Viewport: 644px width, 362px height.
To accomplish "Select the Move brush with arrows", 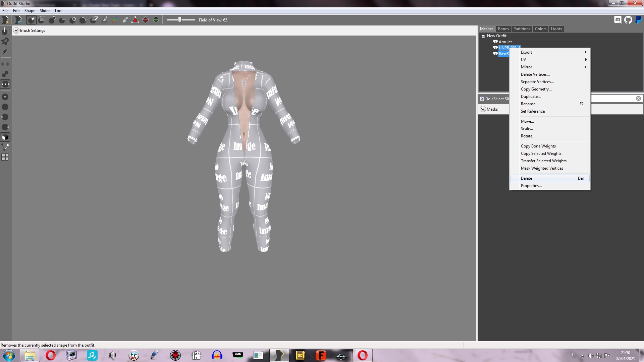I will pyautogui.click(x=73, y=20).
